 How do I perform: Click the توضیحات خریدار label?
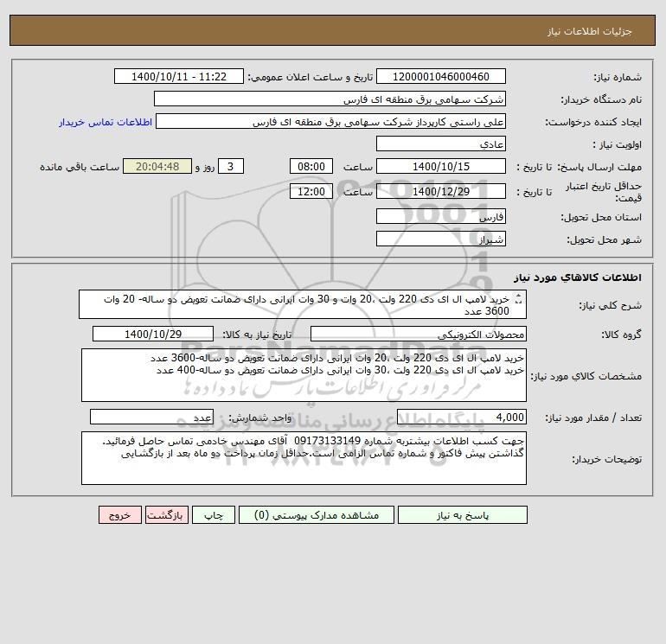pyautogui.click(x=606, y=459)
